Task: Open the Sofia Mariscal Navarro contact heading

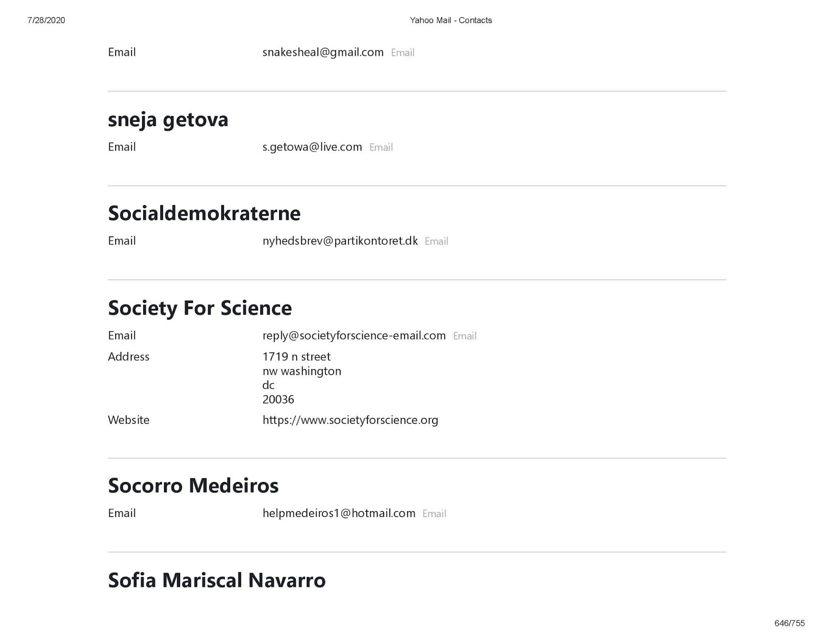Action: (x=217, y=580)
